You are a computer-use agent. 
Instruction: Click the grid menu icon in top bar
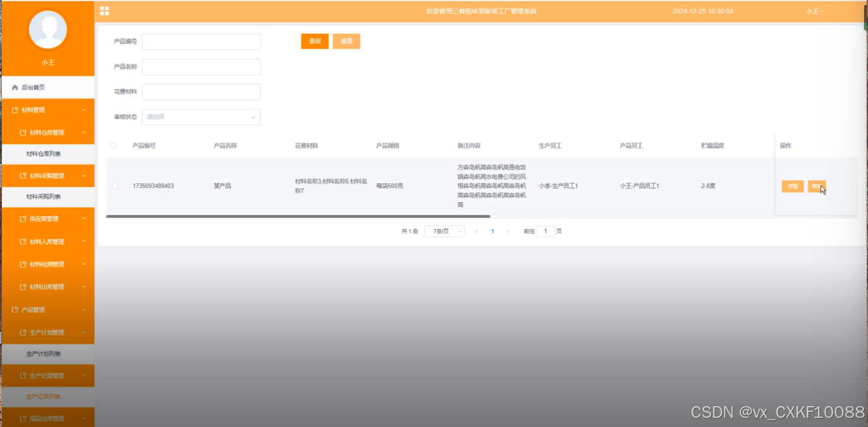104,11
